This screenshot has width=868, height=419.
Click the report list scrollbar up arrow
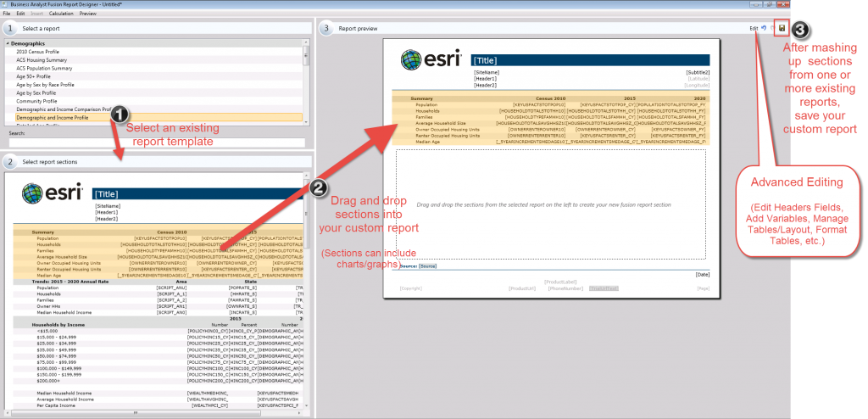tap(305, 42)
